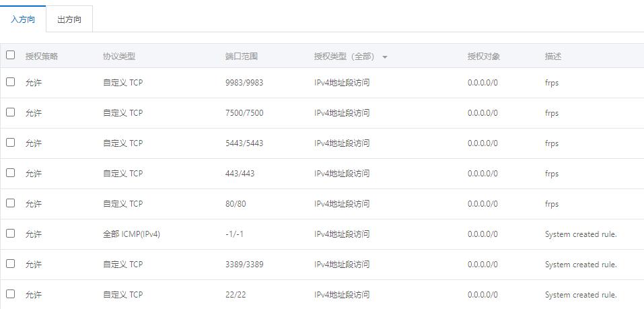
Task: Select the row with port 443/443
Action: tap(10, 173)
